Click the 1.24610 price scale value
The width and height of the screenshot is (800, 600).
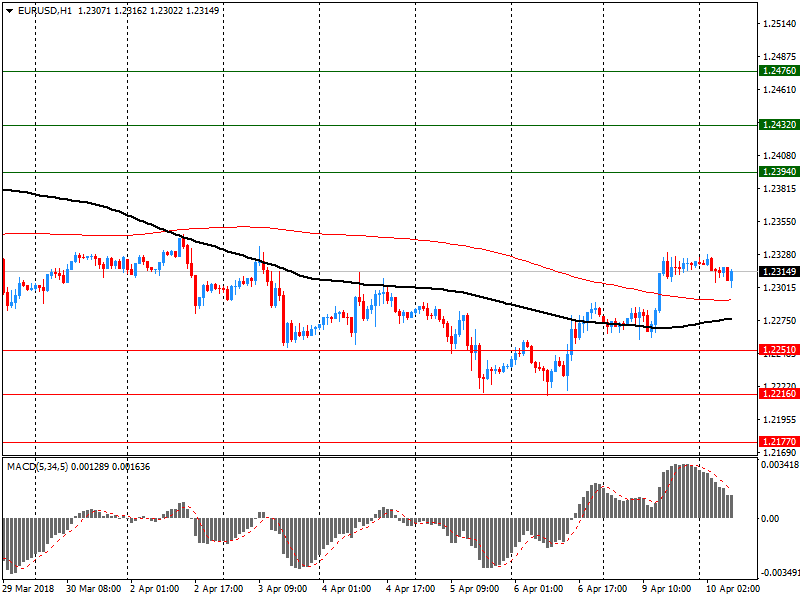click(779, 89)
